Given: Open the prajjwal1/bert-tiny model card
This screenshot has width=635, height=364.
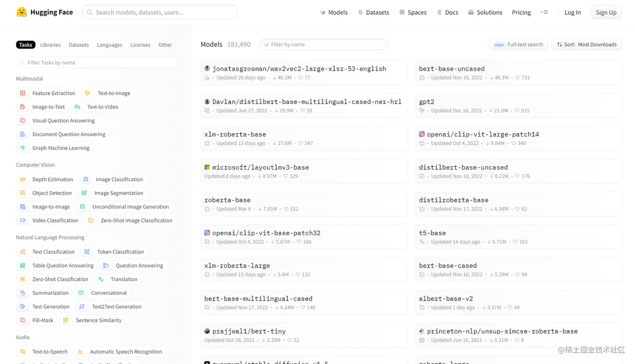Looking at the screenshot, I should [x=304, y=335].
